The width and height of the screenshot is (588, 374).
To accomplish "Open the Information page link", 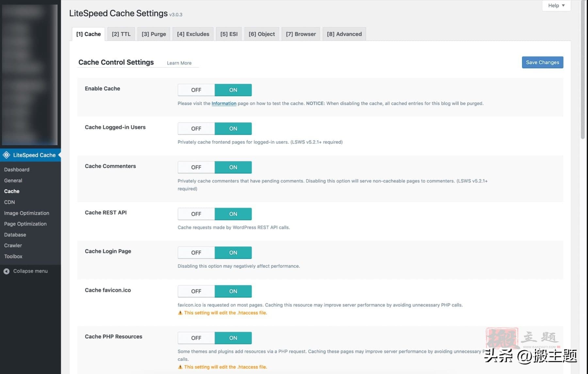I will 224,103.
